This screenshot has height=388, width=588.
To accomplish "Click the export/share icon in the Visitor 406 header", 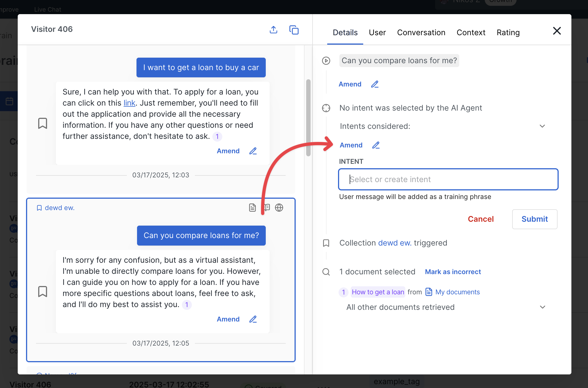I will (x=273, y=30).
